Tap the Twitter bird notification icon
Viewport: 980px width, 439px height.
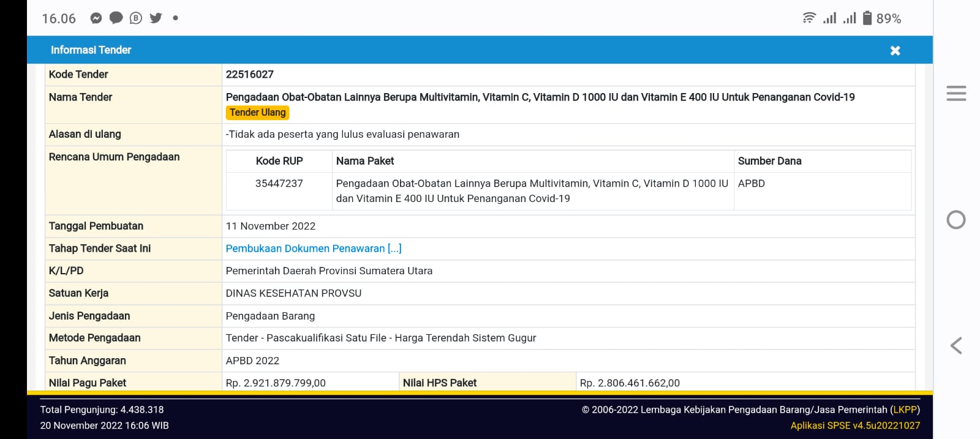pos(156,18)
